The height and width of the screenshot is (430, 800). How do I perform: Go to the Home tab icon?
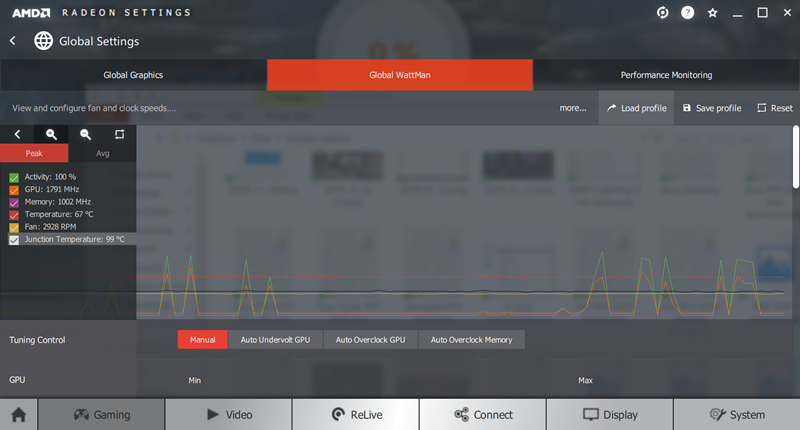(x=18, y=414)
